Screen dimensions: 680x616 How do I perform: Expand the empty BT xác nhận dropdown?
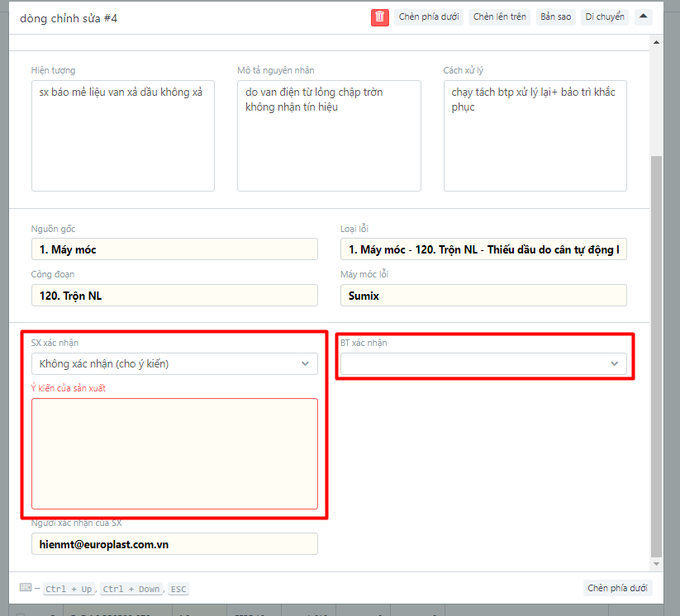pos(483,363)
